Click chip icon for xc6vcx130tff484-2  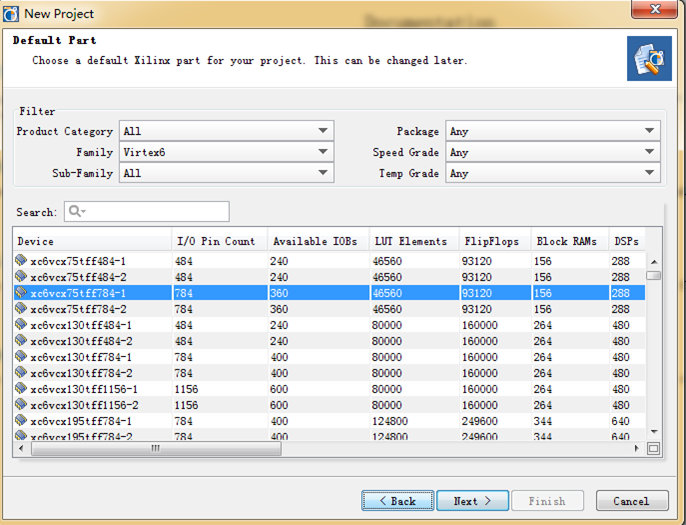pos(21,340)
